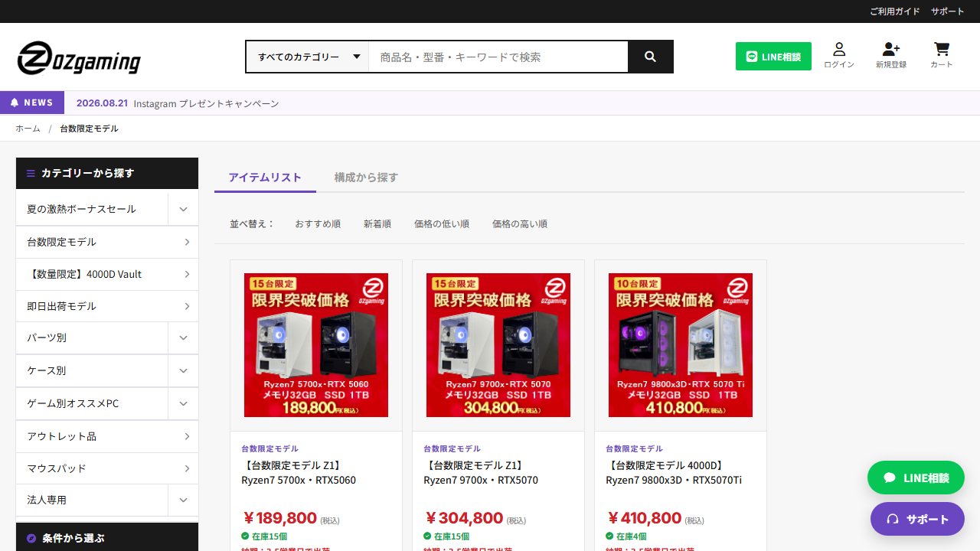980x551 pixels.
Task: Click the ￥189,800 price
Action: tap(279, 518)
